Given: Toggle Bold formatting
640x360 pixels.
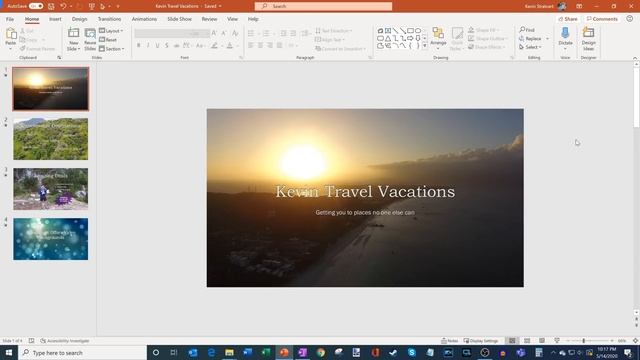Looking at the screenshot, I should point(139,46).
